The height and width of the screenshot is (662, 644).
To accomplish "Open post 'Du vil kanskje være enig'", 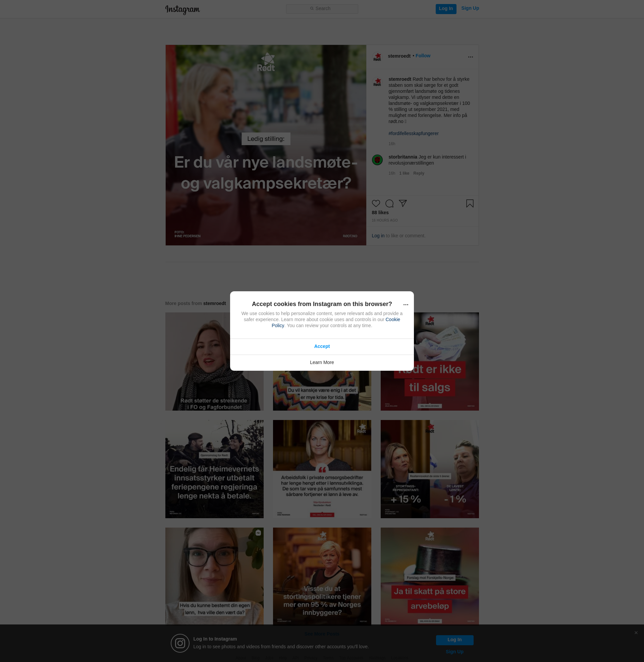I will click(322, 390).
